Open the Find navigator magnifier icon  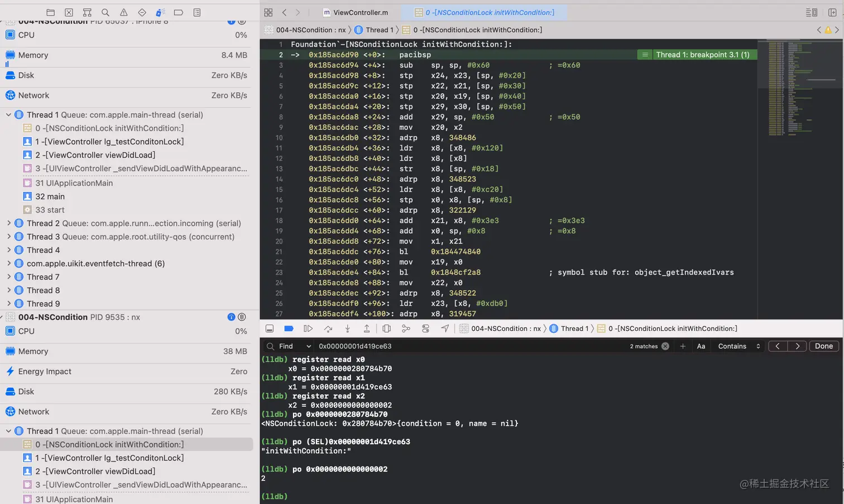pos(106,12)
